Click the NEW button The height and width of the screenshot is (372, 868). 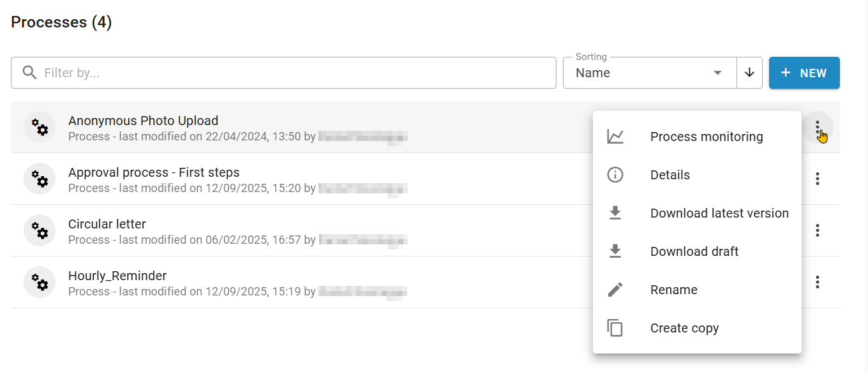pos(804,73)
